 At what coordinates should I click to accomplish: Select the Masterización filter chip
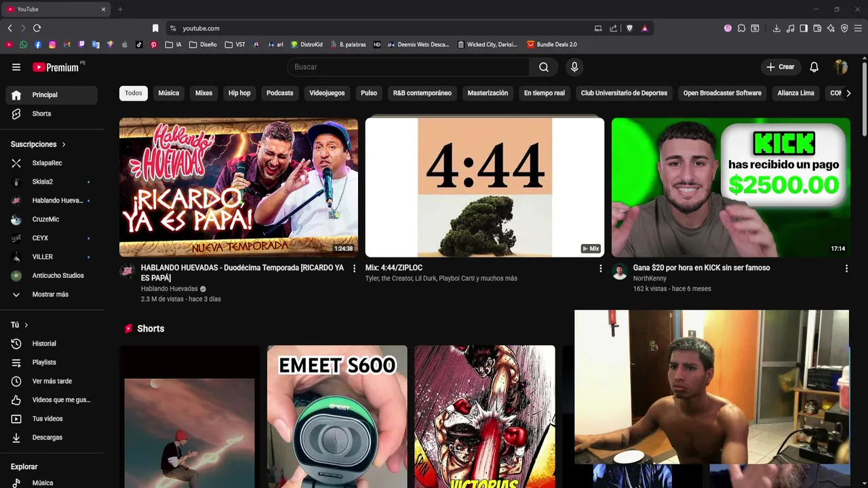[x=488, y=94]
